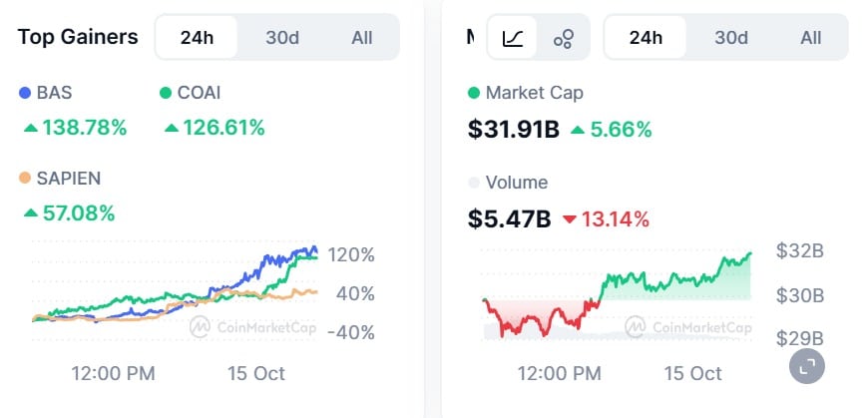This screenshot has width=868, height=418.
Task: Click the COAI green legend dot
Action: [166, 93]
